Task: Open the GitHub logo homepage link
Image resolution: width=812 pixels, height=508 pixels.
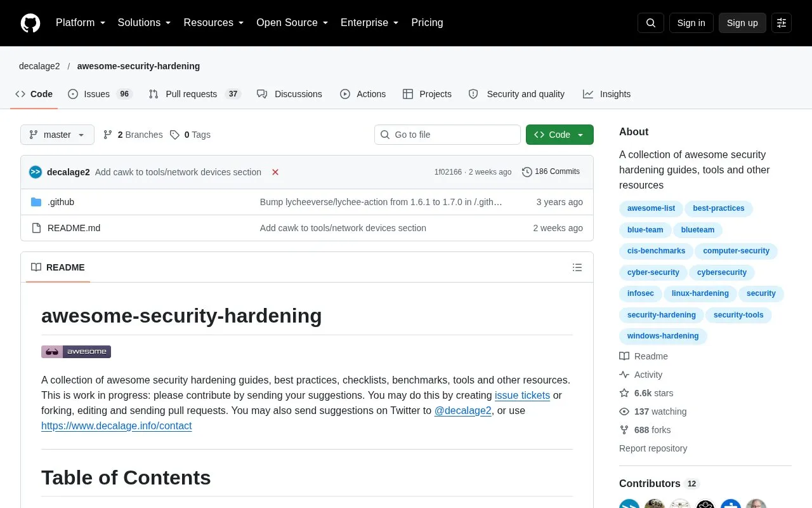Action: [30, 23]
